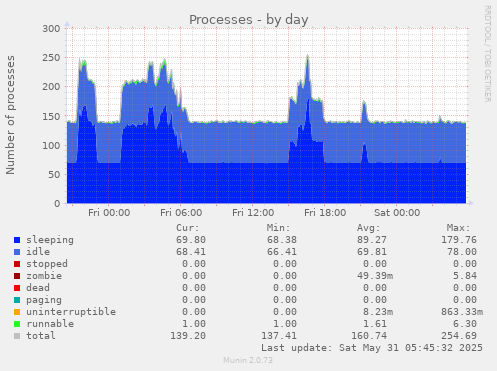Screen dimensions: 497x371
Task: Click the 'runnable' legend label
Action: tap(50, 324)
